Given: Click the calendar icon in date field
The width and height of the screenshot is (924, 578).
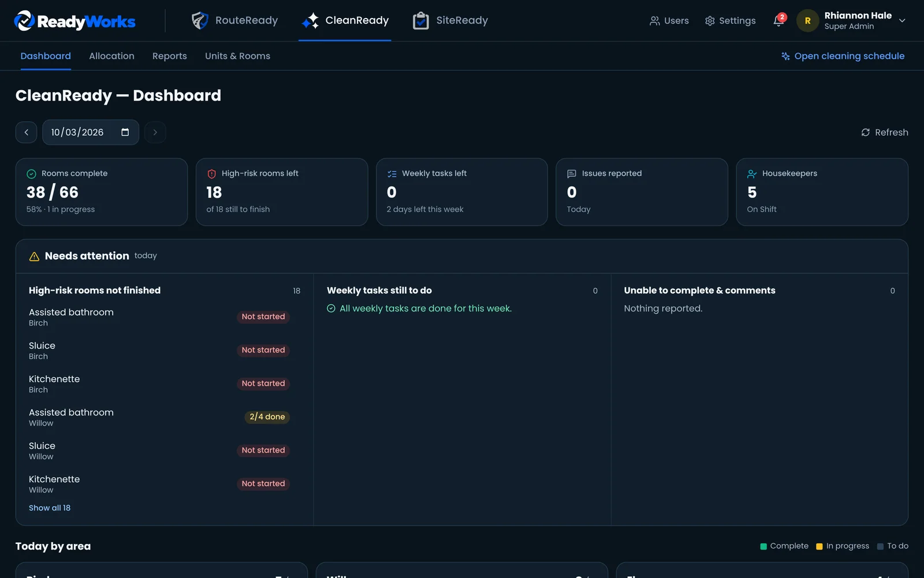Looking at the screenshot, I should click(125, 132).
